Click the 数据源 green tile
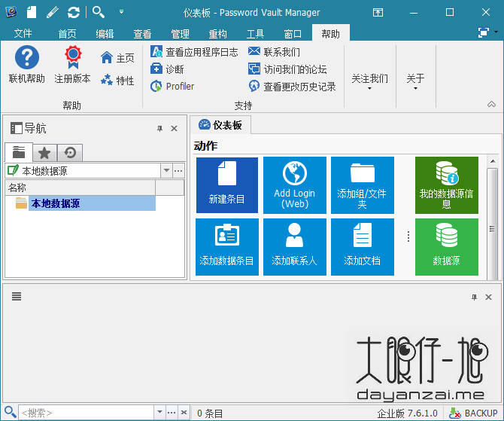The image size is (504, 421). (x=447, y=247)
